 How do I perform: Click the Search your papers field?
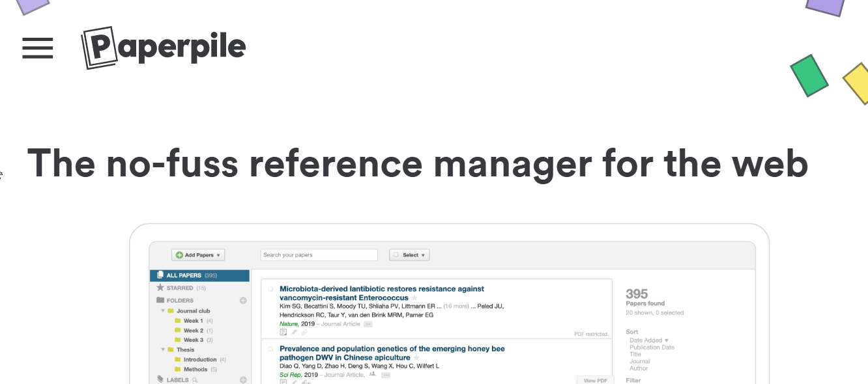pos(319,255)
